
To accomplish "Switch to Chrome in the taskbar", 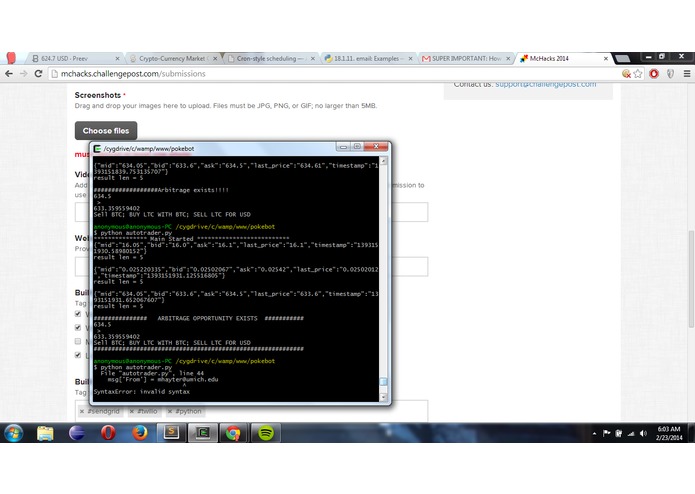I will click(x=234, y=433).
